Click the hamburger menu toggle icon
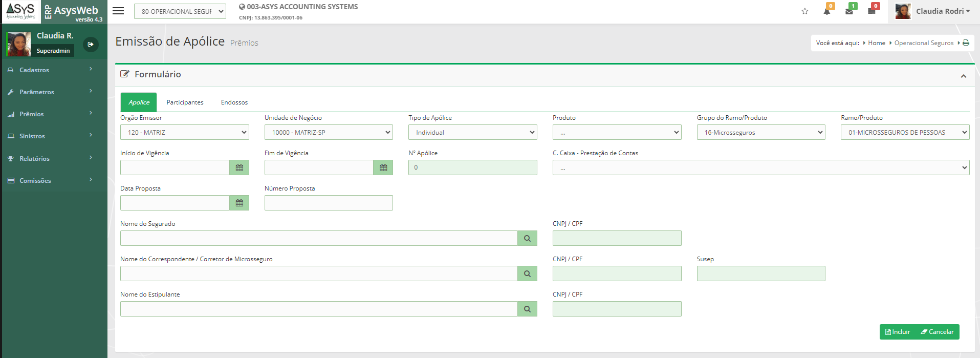Image resolution: width=980 pixels, height=358 pixels. click(x=118, y=11)
